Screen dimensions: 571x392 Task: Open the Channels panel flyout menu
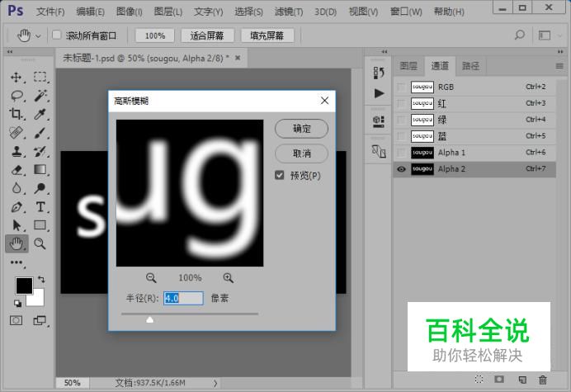(559, 66)
